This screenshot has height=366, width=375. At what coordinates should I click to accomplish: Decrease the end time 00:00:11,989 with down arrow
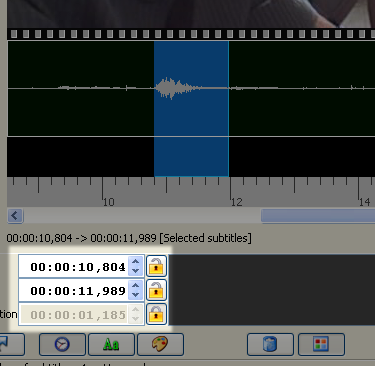tap(135, 294)
